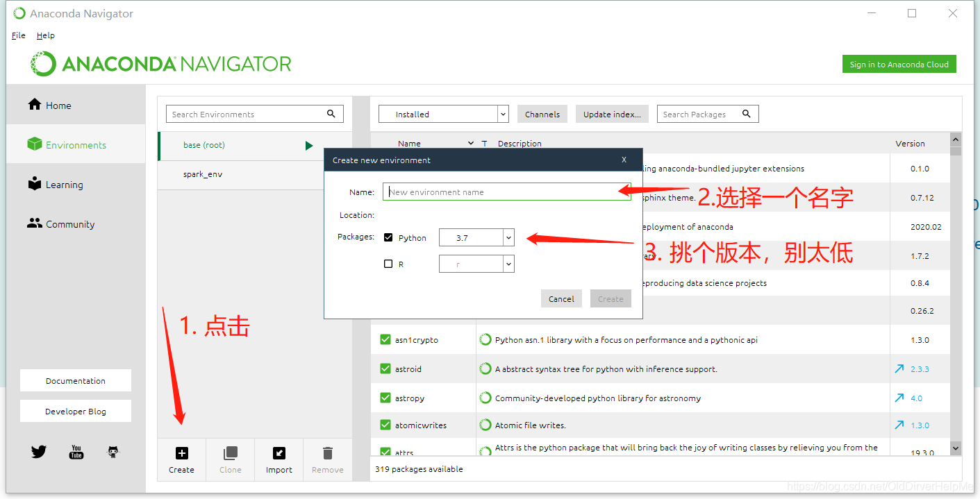The height and width of the screenshot is (499, 980).
Task: Click the Create environment plus icon
Action: (x=181, y=453)
